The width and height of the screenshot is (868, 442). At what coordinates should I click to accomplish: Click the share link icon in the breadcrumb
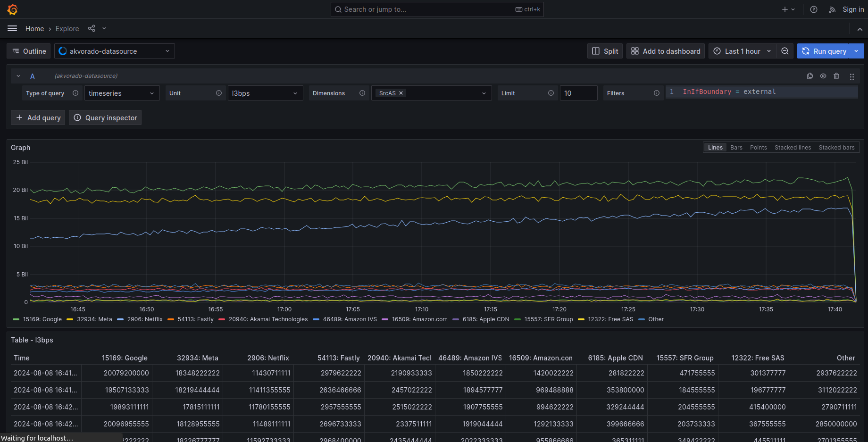click(91, 28)
